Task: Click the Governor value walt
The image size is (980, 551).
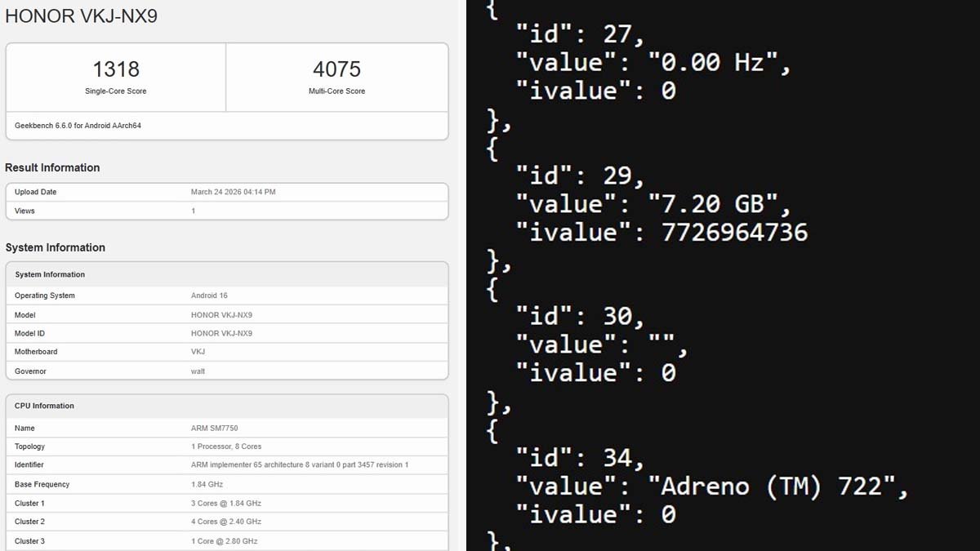Action: click(198, 371)
